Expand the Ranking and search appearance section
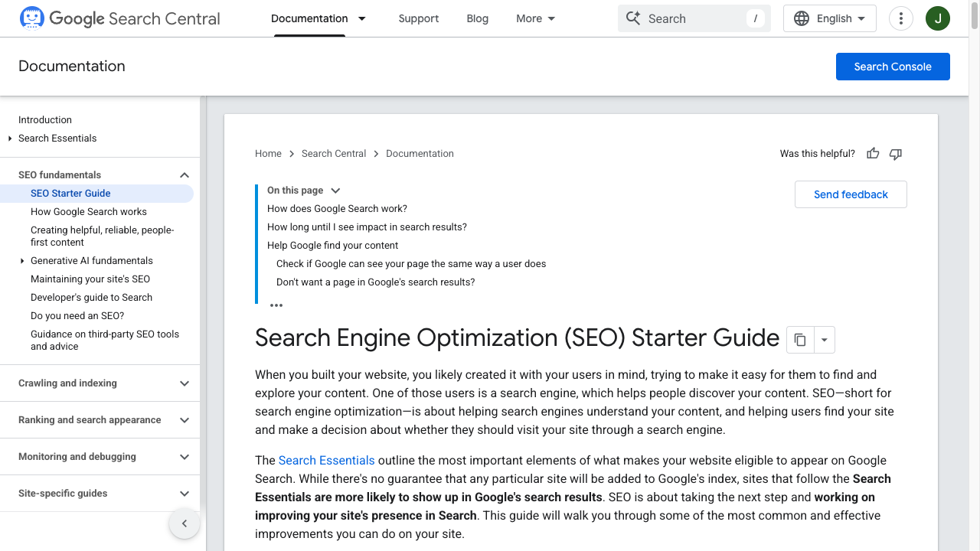980x551 pixels. point(185,420)
